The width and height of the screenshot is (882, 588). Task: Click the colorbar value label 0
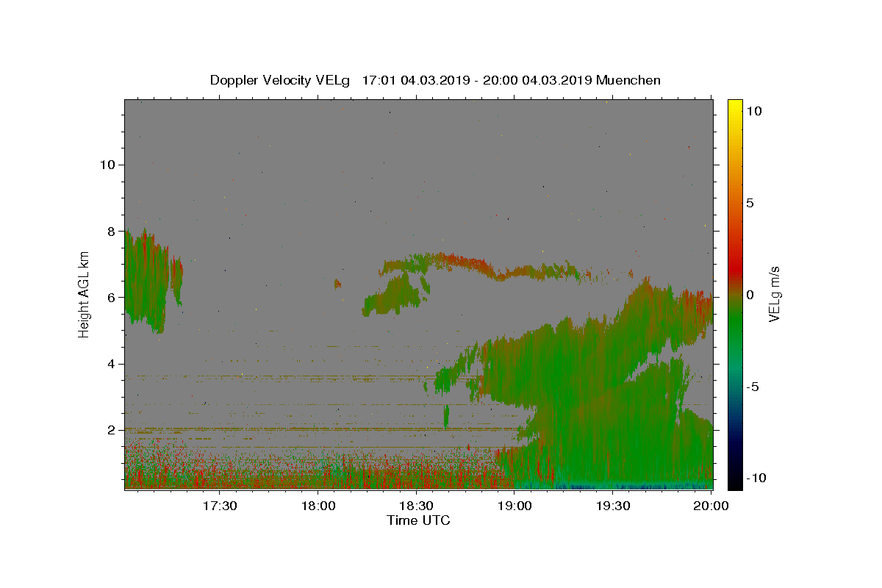pos(750,295)
